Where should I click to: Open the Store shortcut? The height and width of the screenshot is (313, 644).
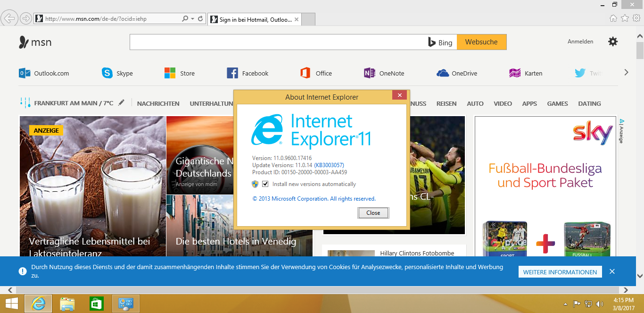point(179,73)
